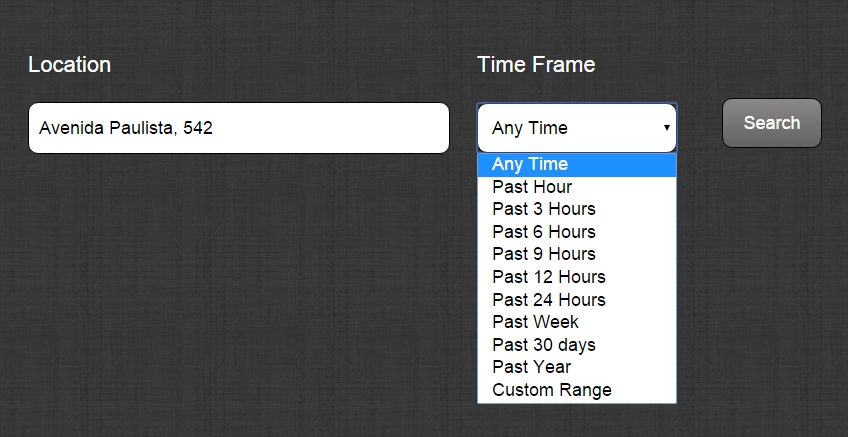
Task: Click the Time Frame dropdown arrow
Action: tap(666, 128)
